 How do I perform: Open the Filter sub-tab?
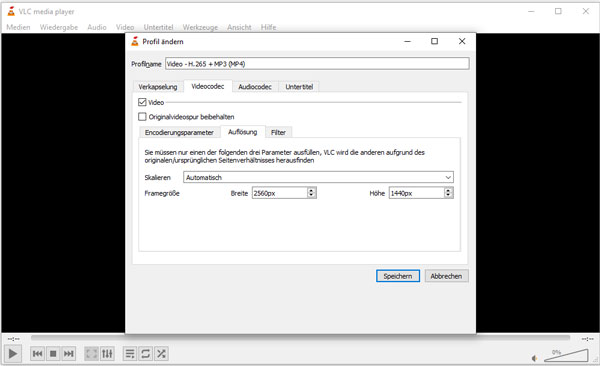click(x=278, y=132)
